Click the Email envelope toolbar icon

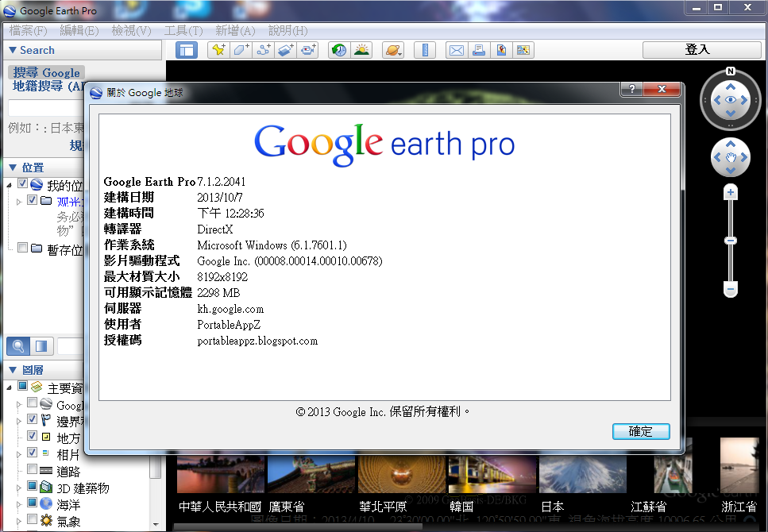[x=457, y=50]
